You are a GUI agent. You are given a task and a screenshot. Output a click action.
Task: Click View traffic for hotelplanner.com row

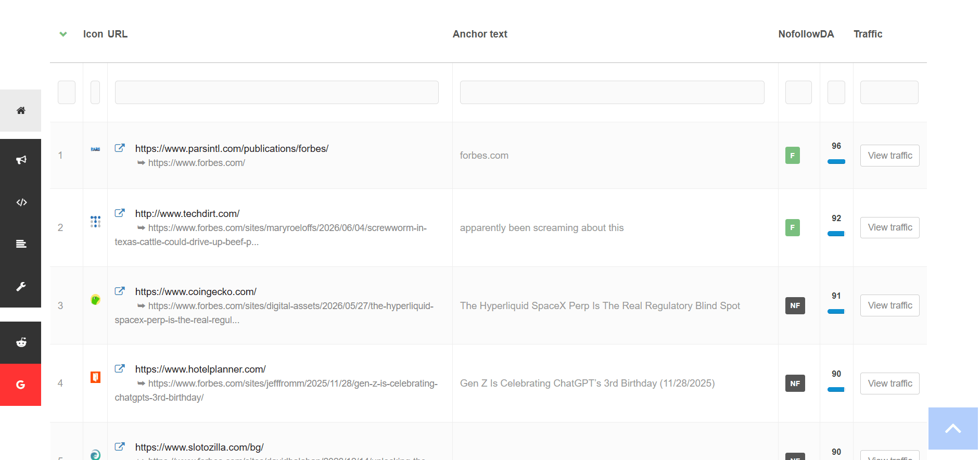(890, 384)
